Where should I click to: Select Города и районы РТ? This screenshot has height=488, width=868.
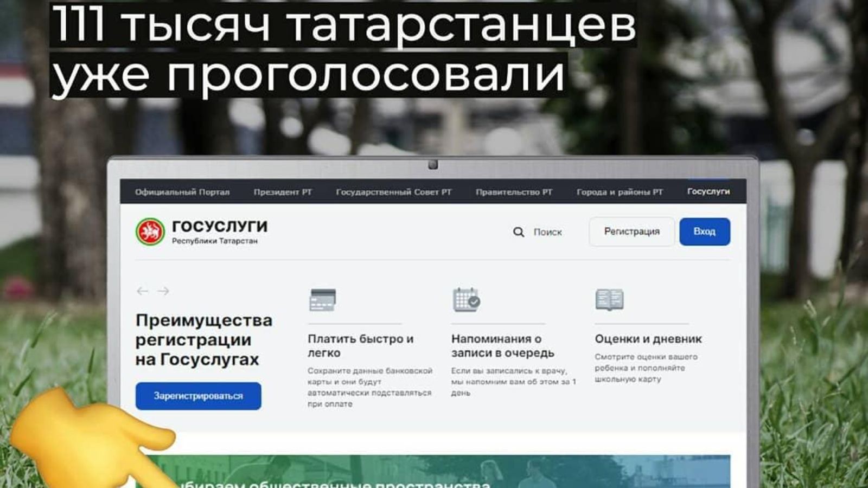tap(620, 192)
